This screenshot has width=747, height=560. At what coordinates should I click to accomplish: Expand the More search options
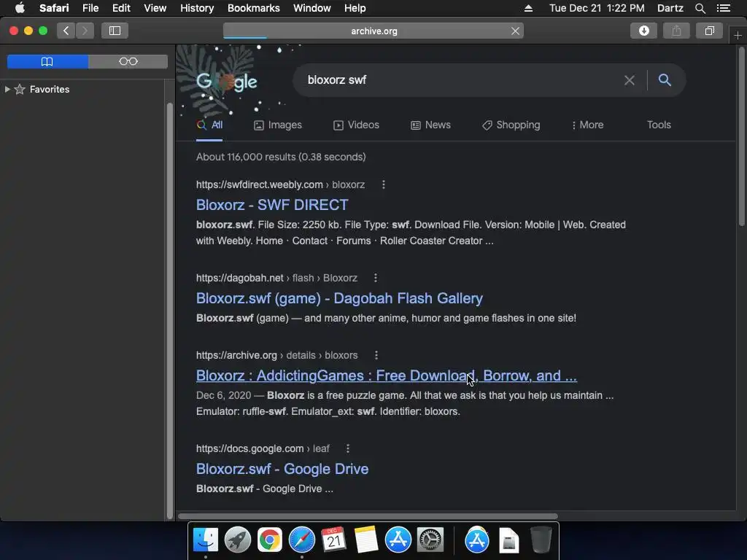[587, 125]
